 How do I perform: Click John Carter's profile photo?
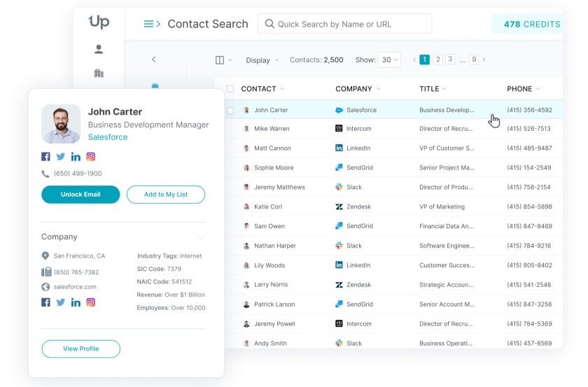coord(61,124)
